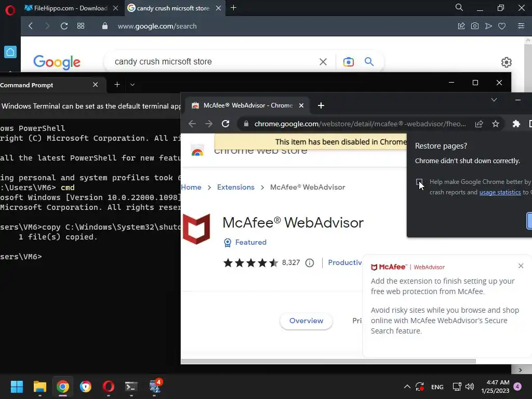Image resolution: width=532 pixels, height=399 pixels.
Task: Open the Productivity category link
Action: [x=345, y=262]
